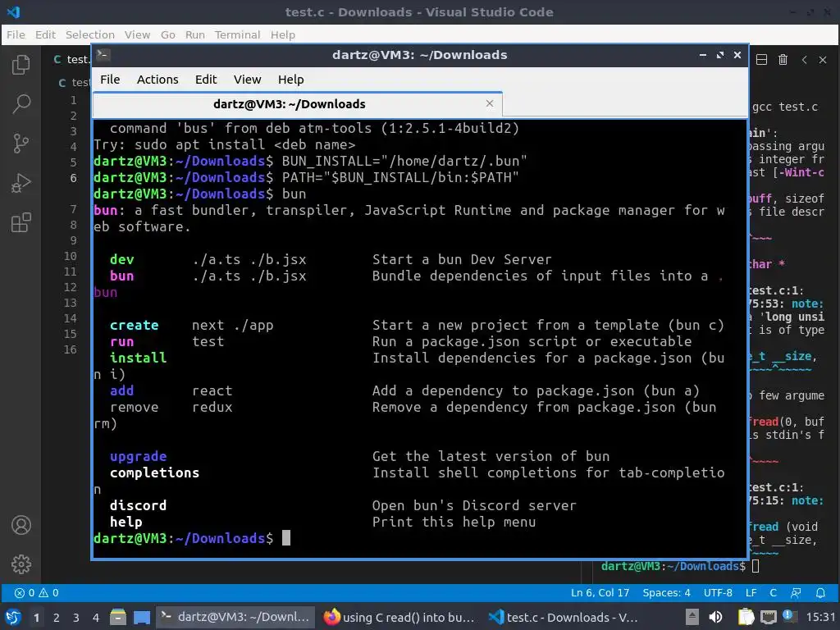The width and height of the screenshot is (840, 630).
Task: Open VS Code Go menu
Action: point(167,34)
